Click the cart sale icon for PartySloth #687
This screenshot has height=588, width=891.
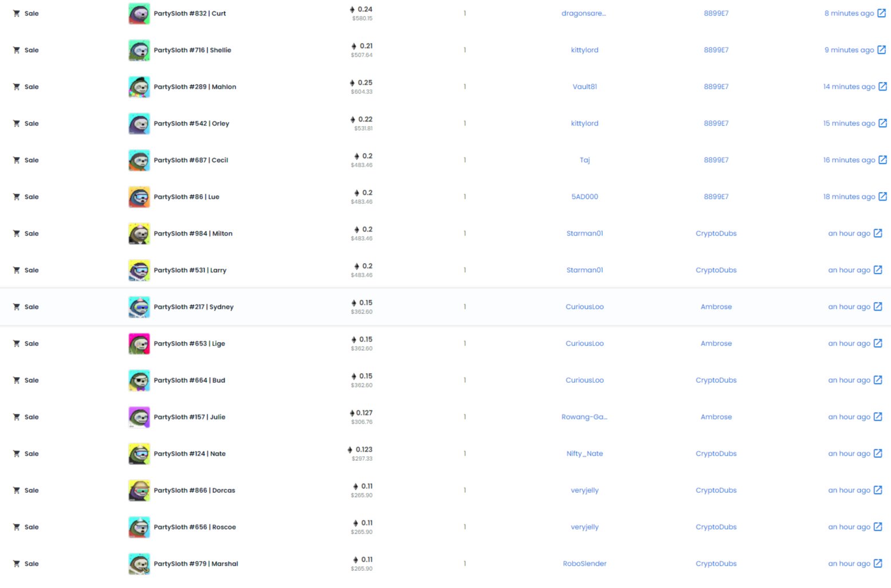tap(17, 160)
